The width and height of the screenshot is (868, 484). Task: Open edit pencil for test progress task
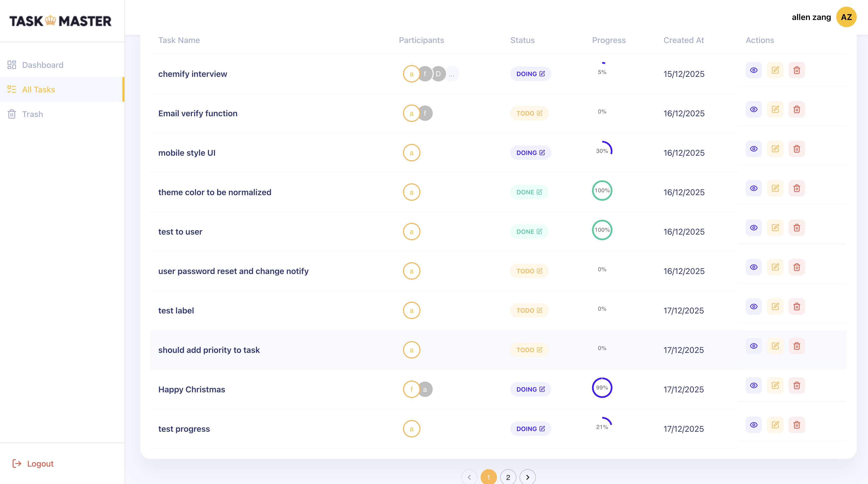[x=775, y=425]
